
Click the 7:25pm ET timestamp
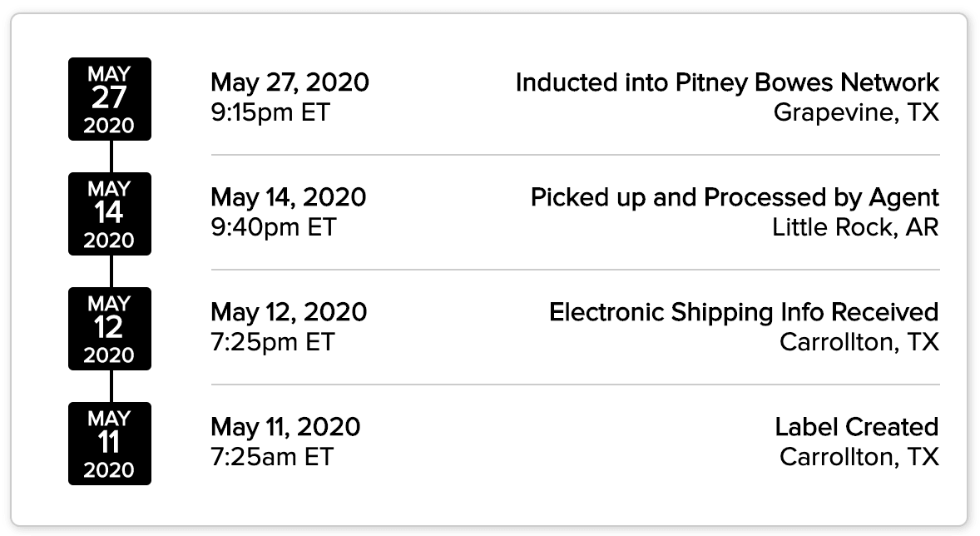click(x=272, y=342)
